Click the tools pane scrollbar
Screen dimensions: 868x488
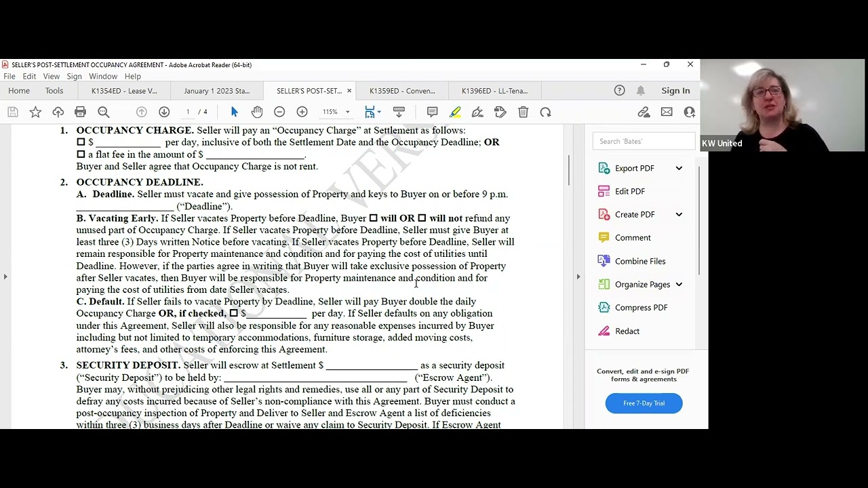[x=699, y=219]
